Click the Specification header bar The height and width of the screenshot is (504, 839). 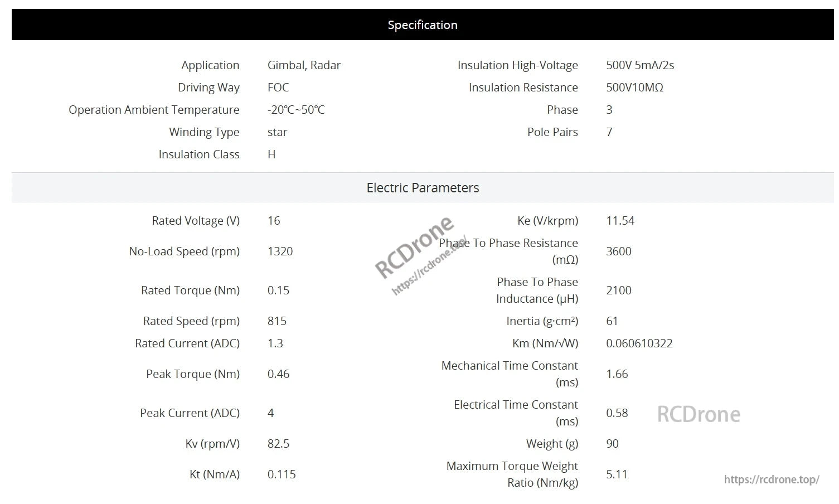coord(423,25)
